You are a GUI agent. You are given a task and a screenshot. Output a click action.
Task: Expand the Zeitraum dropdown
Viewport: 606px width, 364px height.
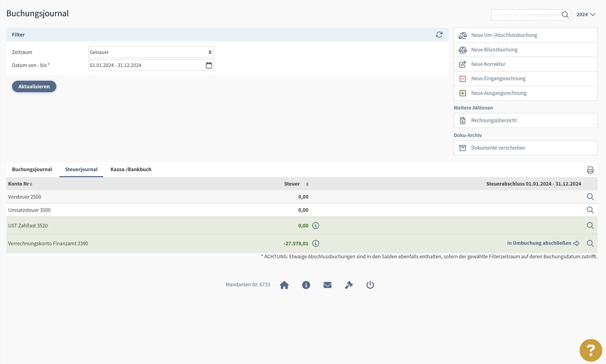151,52
